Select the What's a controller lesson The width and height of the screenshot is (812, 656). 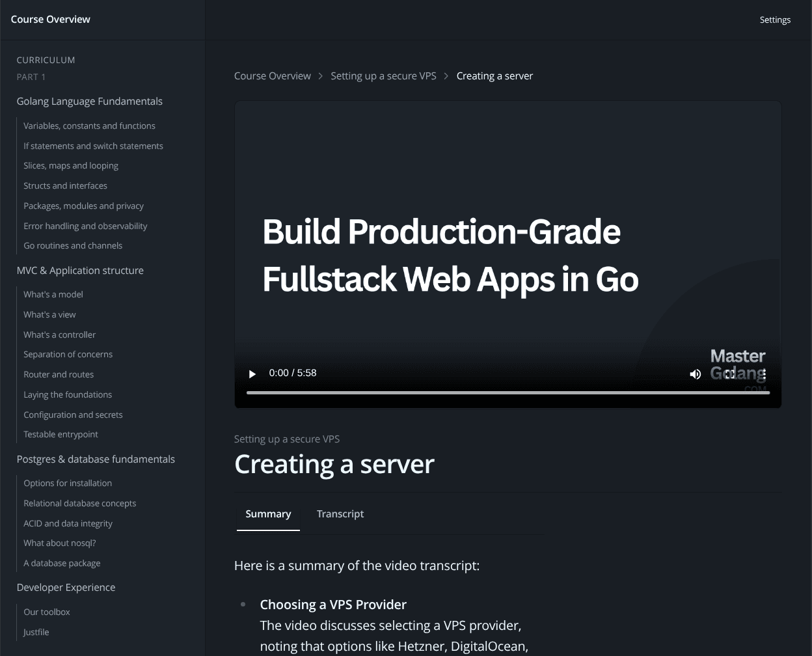click(59, 335)
